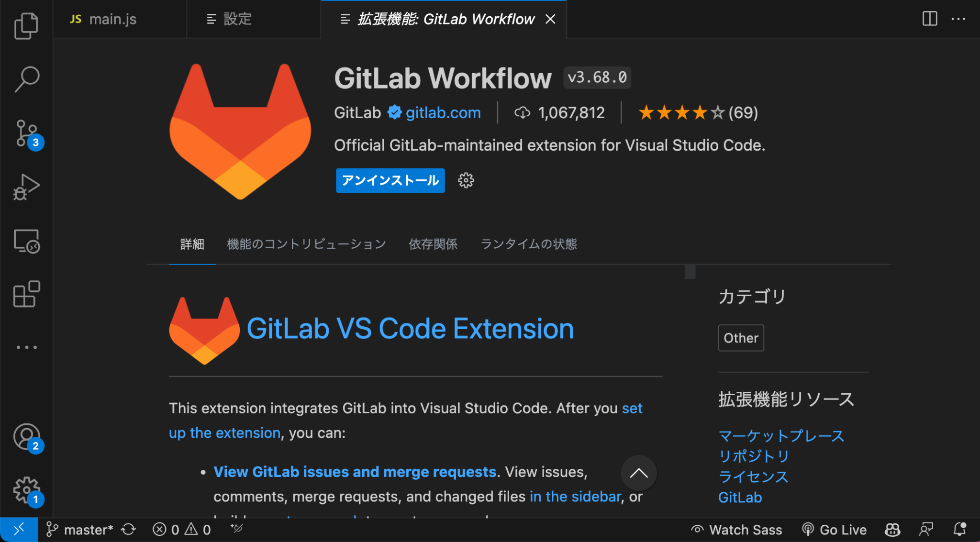Split the editor to the right
Screen dimensions: 980x542
click(929, 19)
